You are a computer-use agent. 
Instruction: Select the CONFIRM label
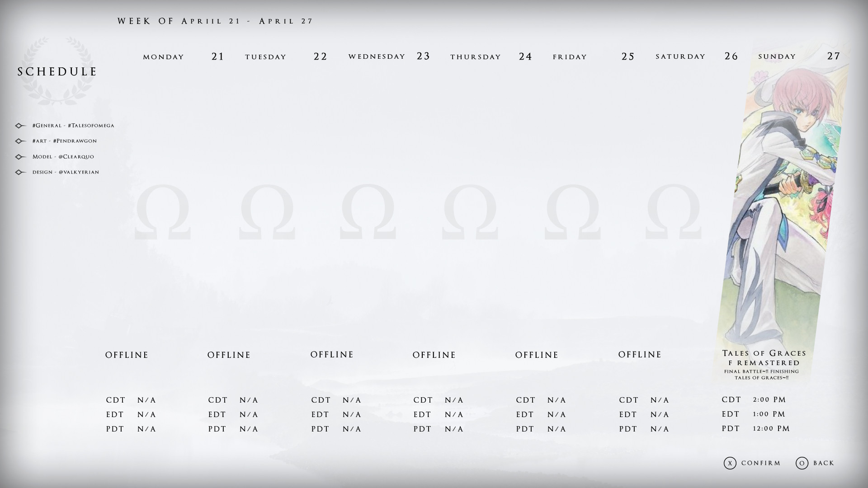761,463
